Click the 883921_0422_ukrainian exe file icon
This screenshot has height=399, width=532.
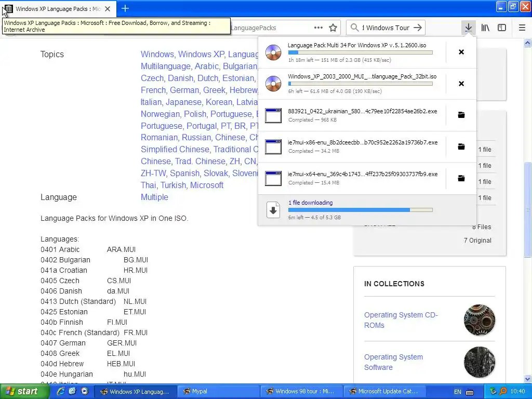pos(273,115)
